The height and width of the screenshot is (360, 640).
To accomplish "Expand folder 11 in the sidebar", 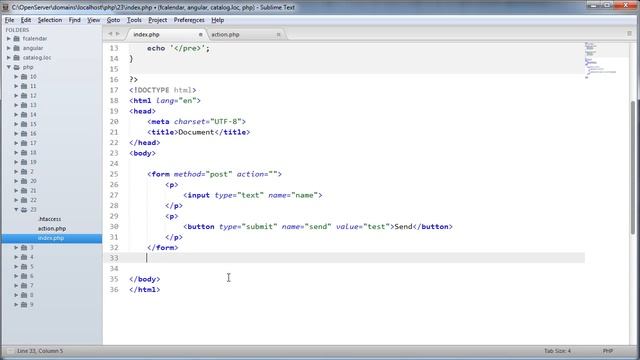I will 16,86.
